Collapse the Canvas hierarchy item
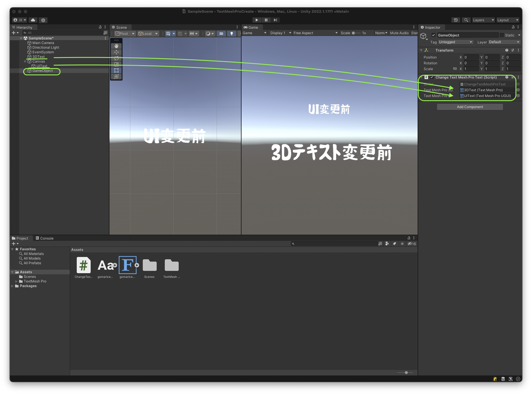This screenshot has height=394, width=532. click(x=25, y=61)
